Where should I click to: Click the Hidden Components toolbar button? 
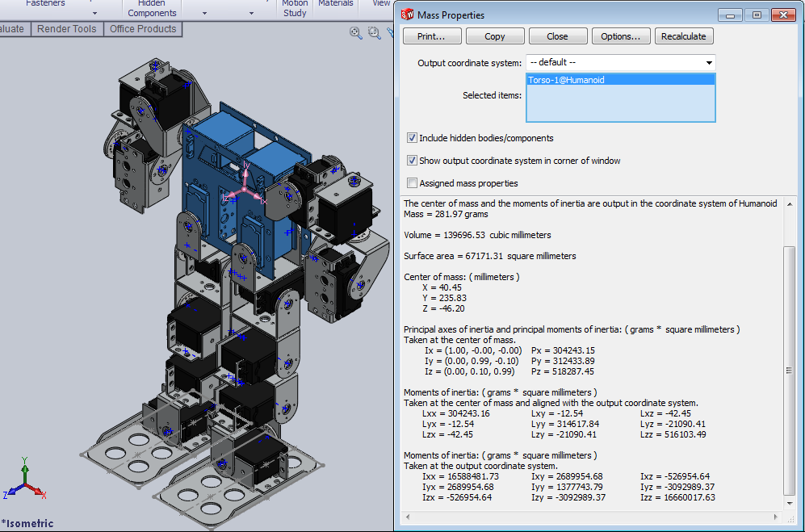pyautogui.click(x=152, y=7)
